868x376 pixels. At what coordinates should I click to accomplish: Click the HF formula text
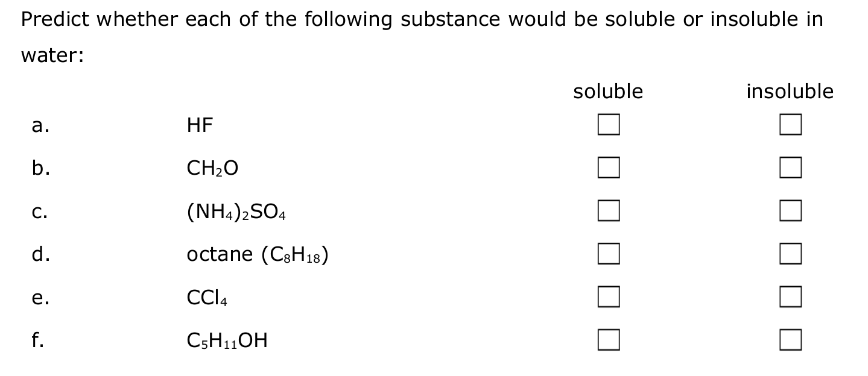click(x=200, y=125)
